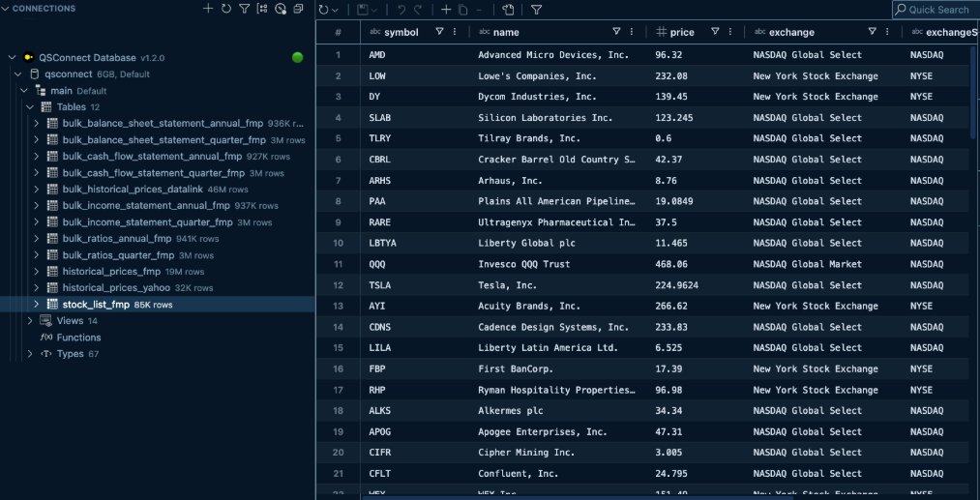The width and height of the screenshot is (980, 500).
Task: Collapse the qsconnect database node
Action: coord(18,74)
